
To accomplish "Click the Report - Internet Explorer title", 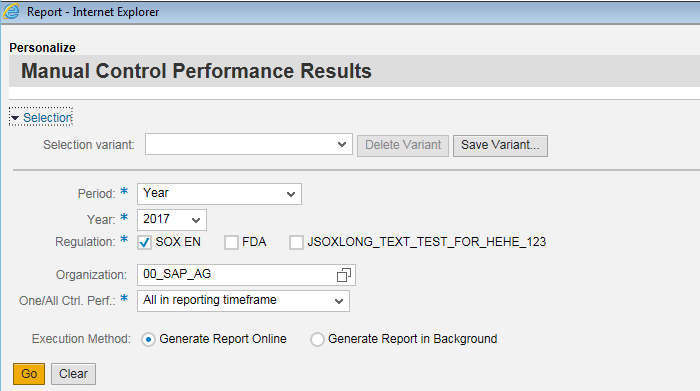I will click(x=93, y=12).
